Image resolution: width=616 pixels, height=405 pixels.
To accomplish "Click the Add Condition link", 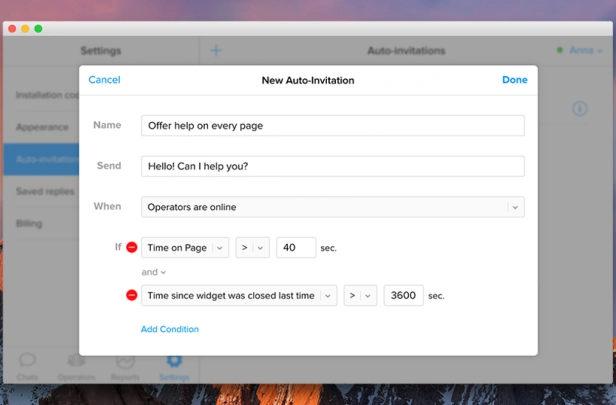I will click(x=170, y=329).
